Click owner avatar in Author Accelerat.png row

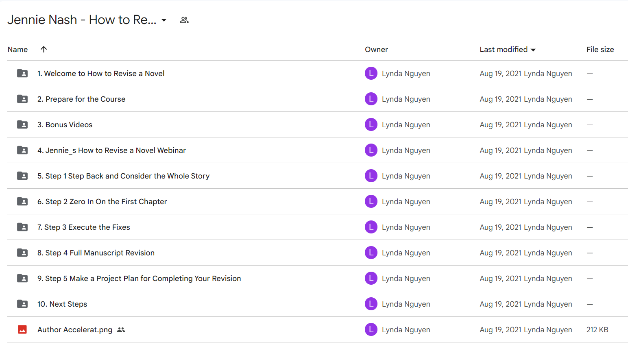(371, 329)
